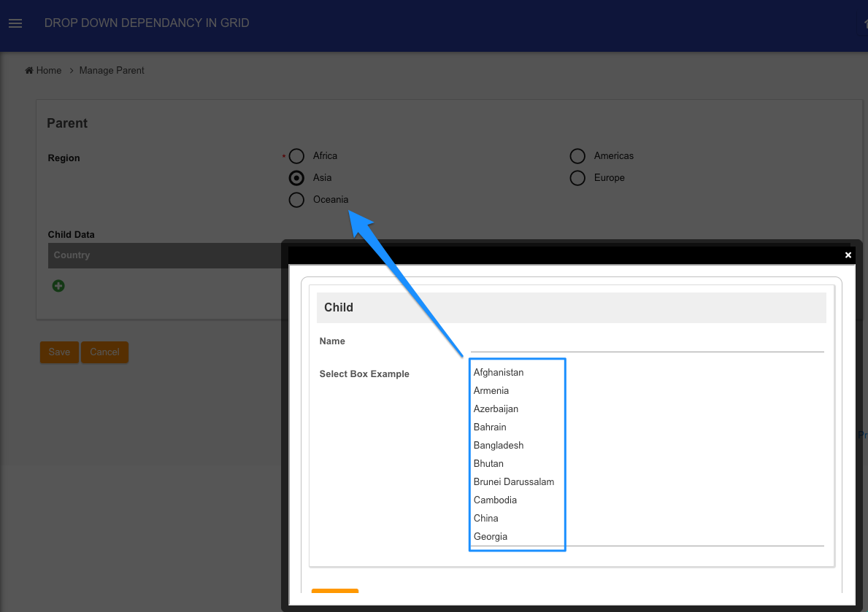Open the hamburger navigation menu
This screenshot has height=612, width=868.
tap(15, 23)
